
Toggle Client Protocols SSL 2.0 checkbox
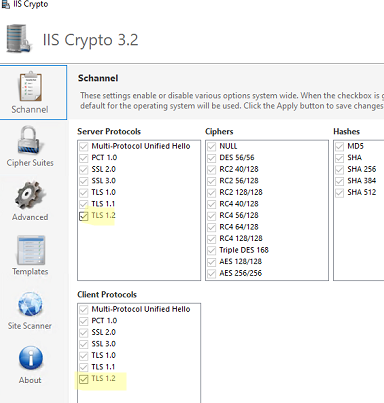pyautogui.click(x=84, y=333)
